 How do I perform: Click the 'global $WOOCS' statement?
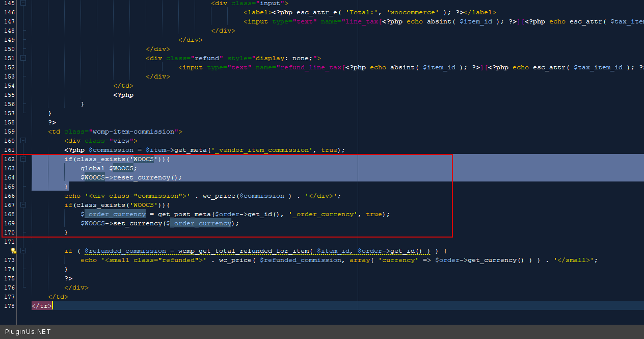(x=109, y=168)
